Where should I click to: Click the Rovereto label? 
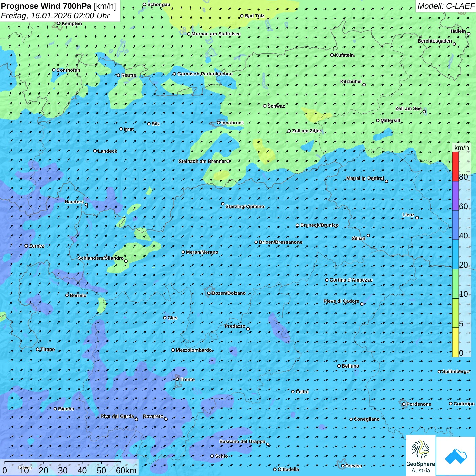click(x=153, y=416)
